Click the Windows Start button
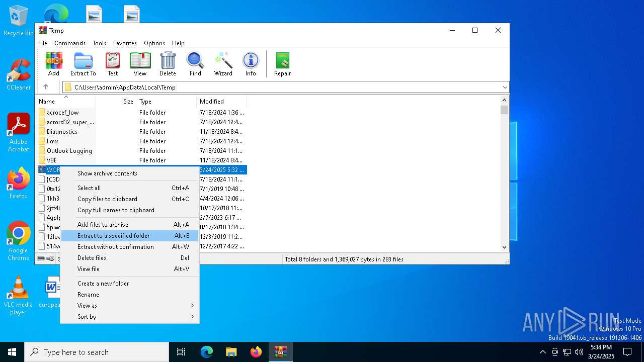The image size is (644, 362). pyautogui.click(x=12, y=352)
